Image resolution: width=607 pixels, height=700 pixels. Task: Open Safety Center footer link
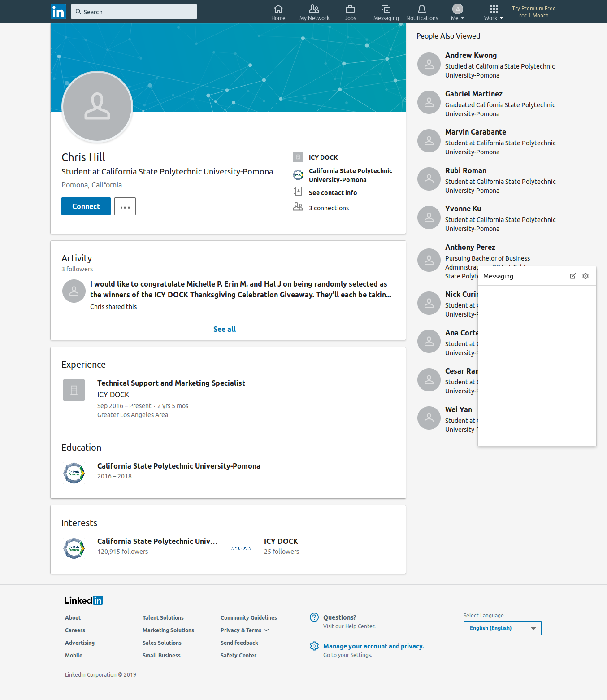point(238,655)
